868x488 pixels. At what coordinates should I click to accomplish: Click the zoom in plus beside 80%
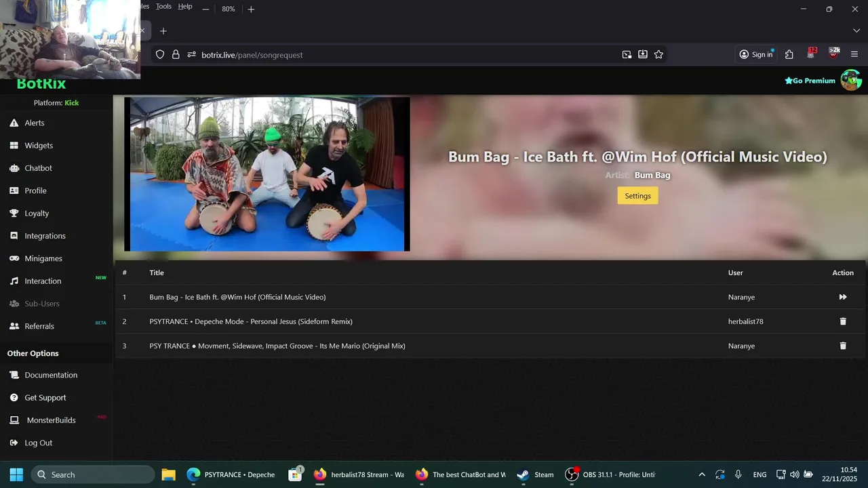(251, 9)
